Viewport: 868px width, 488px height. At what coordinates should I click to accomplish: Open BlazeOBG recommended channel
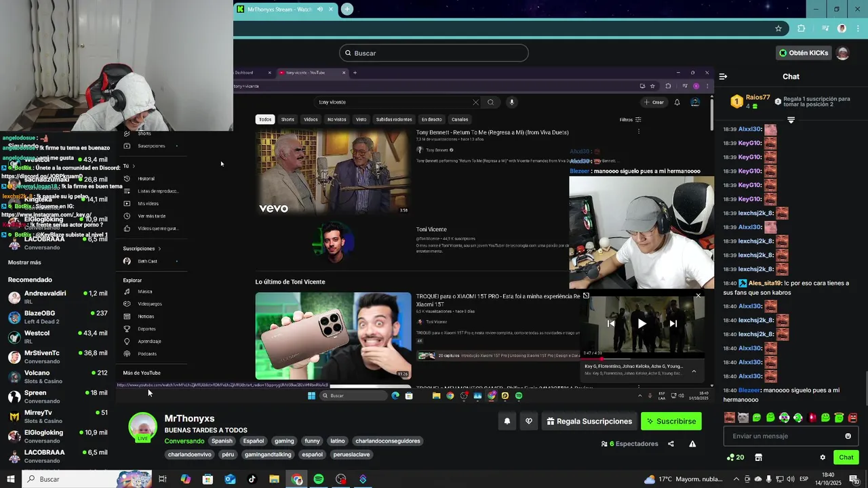(58, 317)
